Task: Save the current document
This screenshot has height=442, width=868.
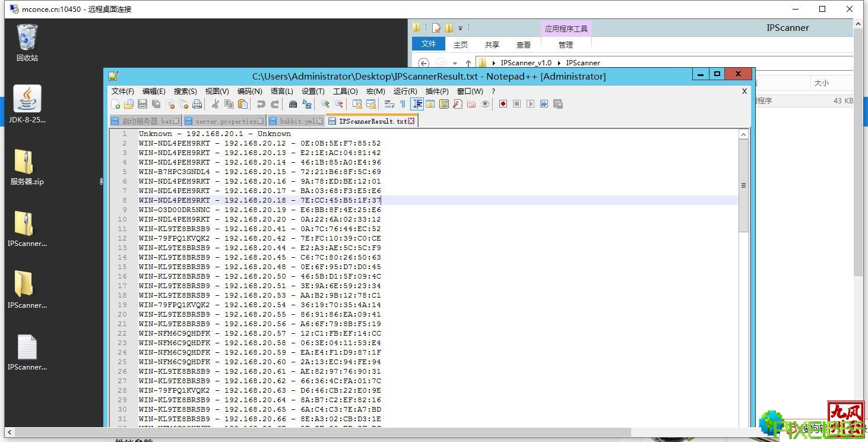Action: click(142, 104)
